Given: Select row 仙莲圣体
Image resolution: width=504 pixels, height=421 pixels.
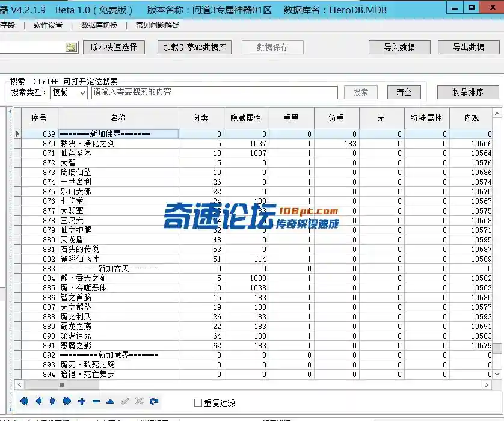Looking at the screenshot, I should coord(253,153).
